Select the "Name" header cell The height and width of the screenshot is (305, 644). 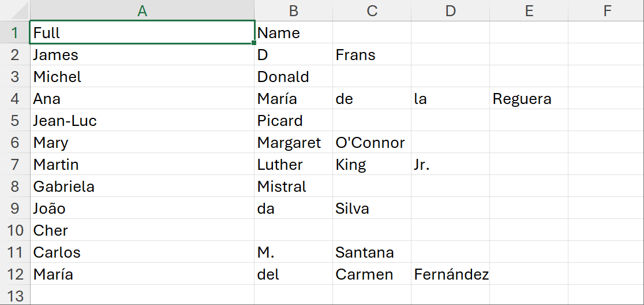[x=293, y=33]
